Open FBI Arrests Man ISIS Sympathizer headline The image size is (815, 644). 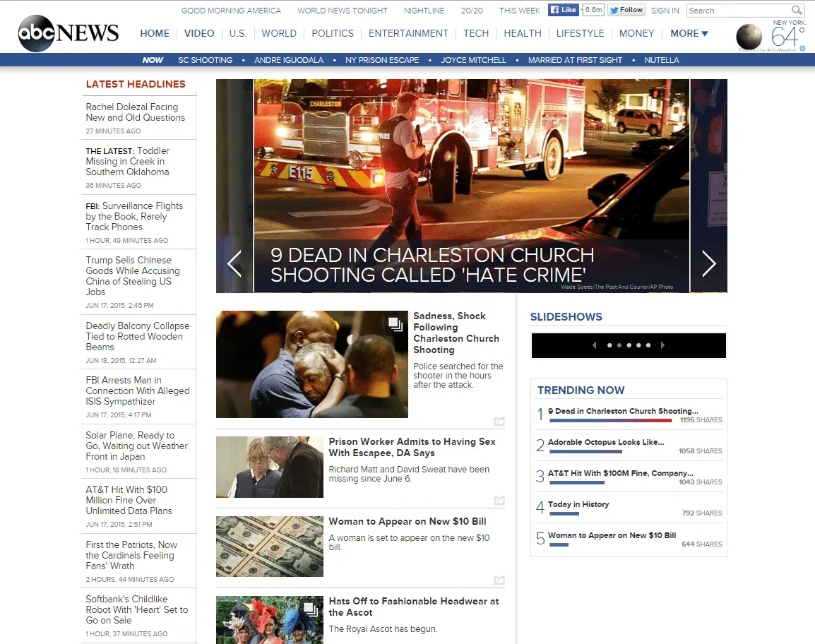coord(137,391)
